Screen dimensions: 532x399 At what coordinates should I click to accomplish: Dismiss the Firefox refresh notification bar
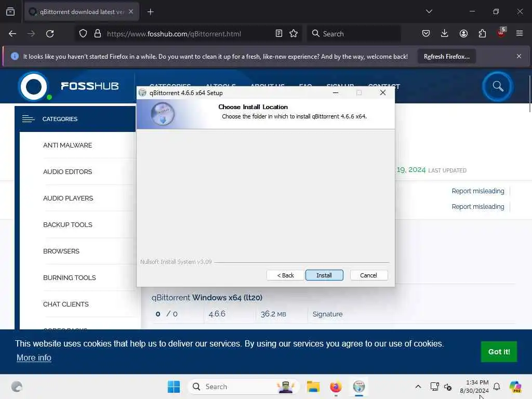click(x=519, y=56)
